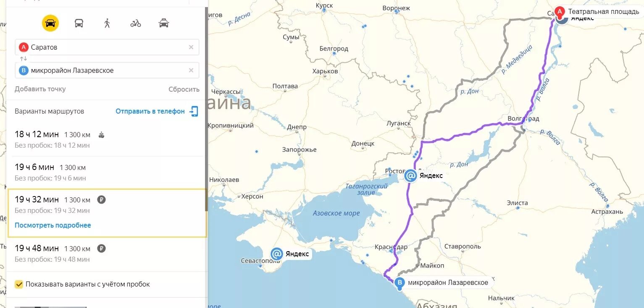Click the Нальчик city label on map

[x=501, y=298]
